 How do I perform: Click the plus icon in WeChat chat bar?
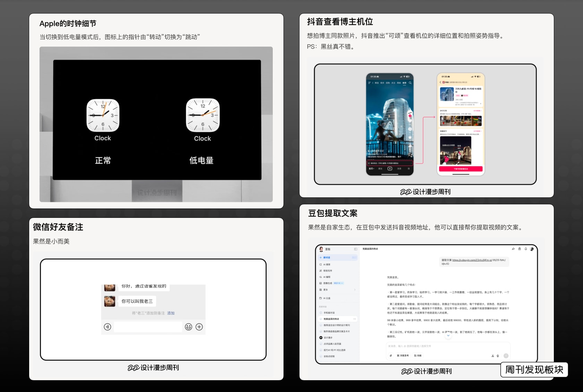[x=199, y=327]
